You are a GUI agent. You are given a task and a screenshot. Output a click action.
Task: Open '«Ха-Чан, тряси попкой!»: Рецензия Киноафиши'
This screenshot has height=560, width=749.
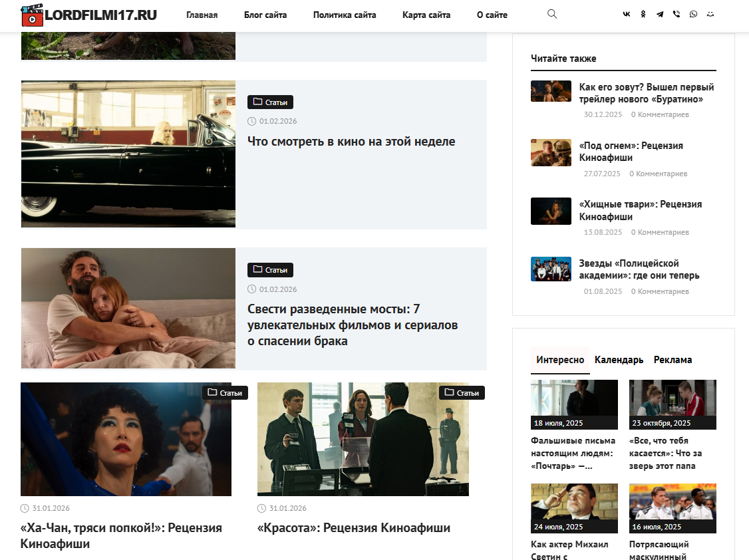tap(121, 535)
